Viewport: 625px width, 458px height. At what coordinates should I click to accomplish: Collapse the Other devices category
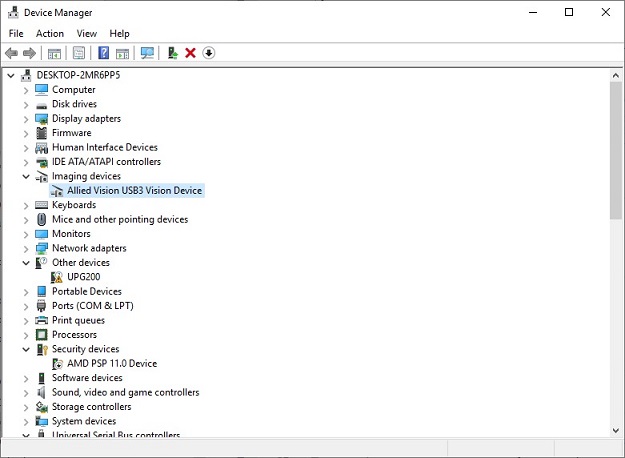26,263
